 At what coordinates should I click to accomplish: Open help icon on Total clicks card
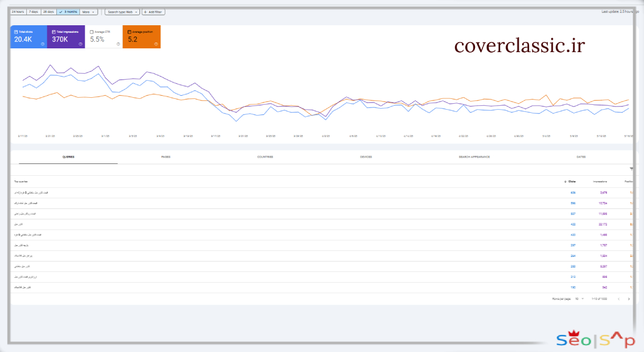(42, 44)
